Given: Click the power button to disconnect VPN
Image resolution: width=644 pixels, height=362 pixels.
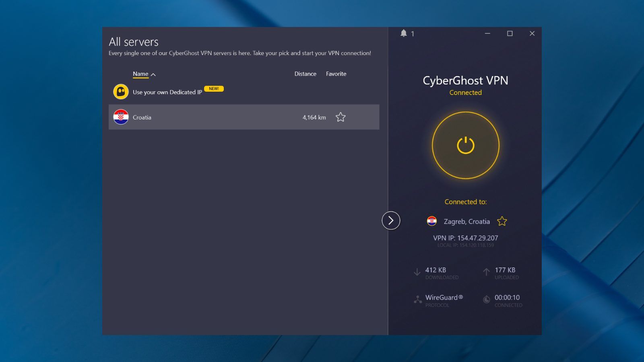Looking at the screenshot, I should (466, 145).
